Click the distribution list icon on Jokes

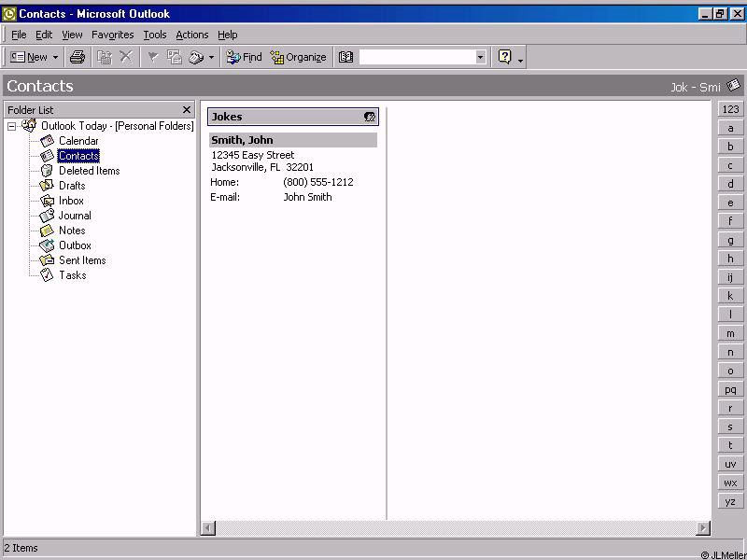[370, 117]
